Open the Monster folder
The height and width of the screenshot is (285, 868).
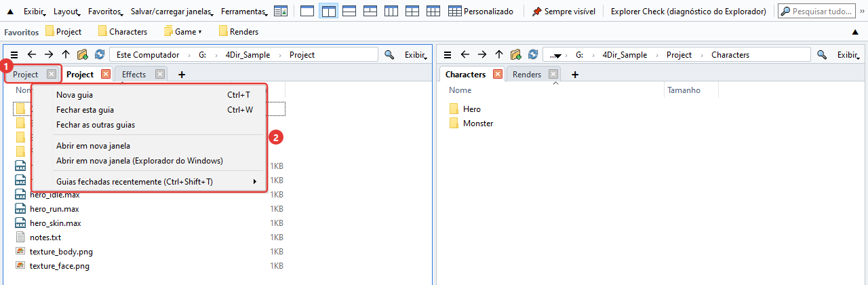click(478, 123)
